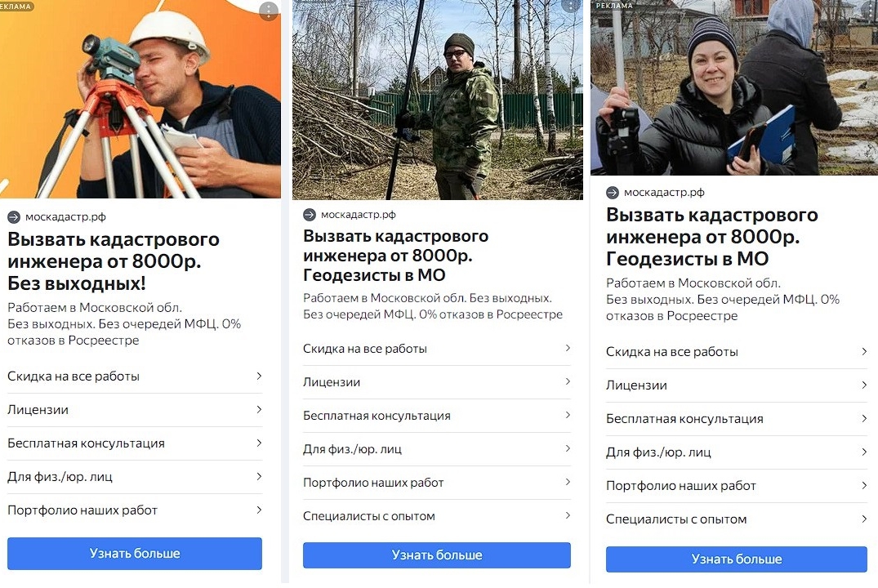878x588 pixels.
Task: Select Для физ./юр. лиц in the middle ad
Action: point(437,449)
